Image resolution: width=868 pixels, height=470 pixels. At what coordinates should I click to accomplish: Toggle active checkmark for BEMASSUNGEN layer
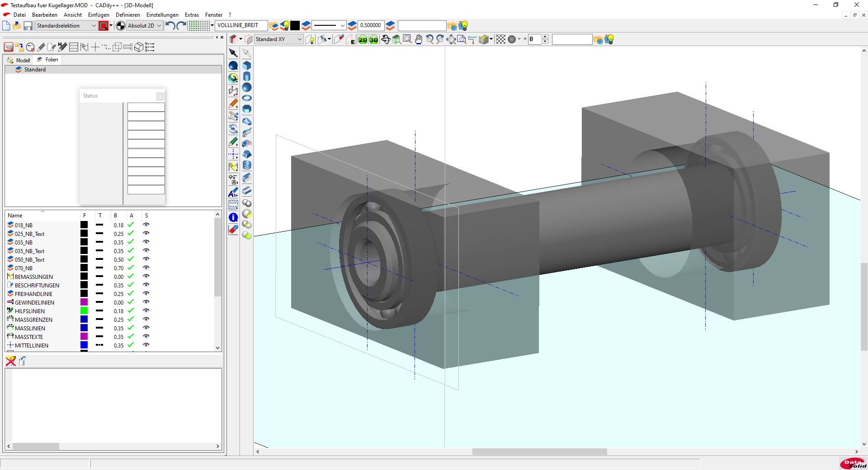pos(131,277)
